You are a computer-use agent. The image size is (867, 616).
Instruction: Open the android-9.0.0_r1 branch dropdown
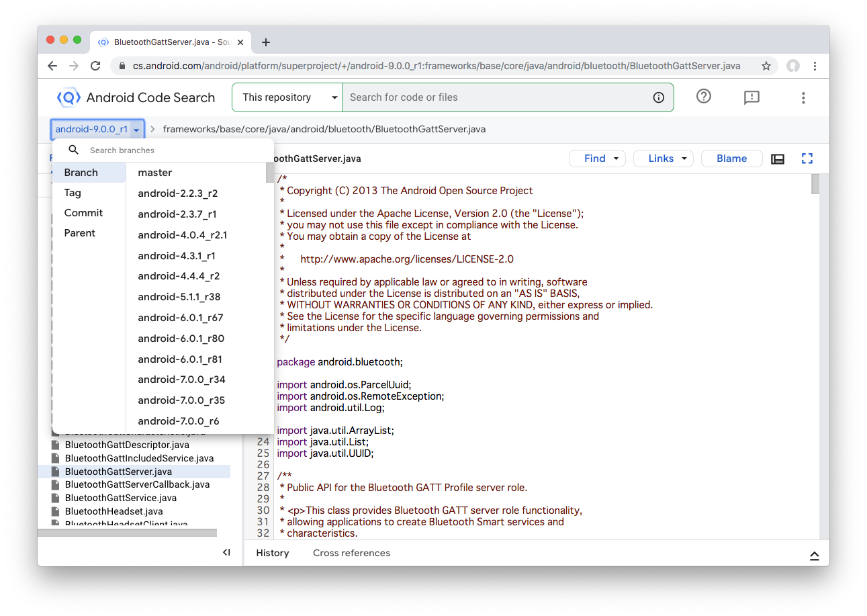point(97,129)
